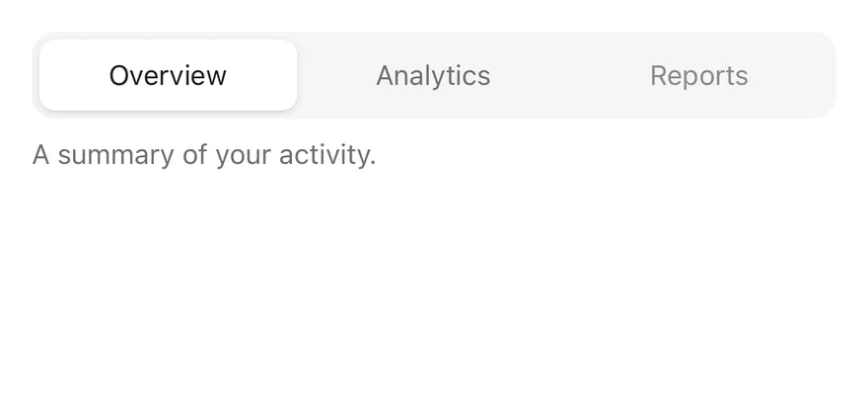Click the white highlighted Overview pill
This screenshot has width=868, height=395.
(169, 75)
